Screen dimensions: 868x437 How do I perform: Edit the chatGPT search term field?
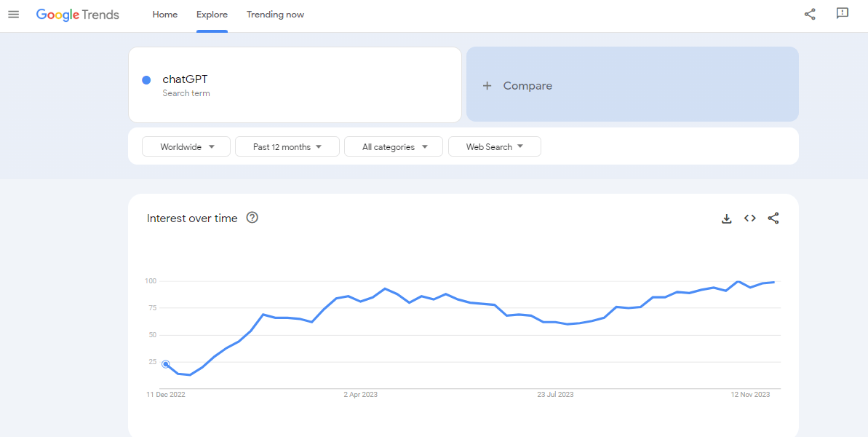point(295,84)
